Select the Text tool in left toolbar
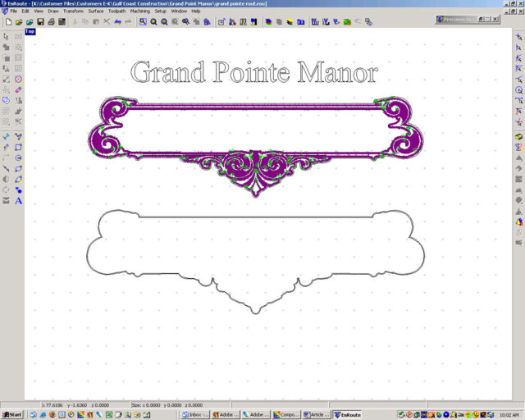Viewport: 525px width, 420px height. [x=18, y=200]
